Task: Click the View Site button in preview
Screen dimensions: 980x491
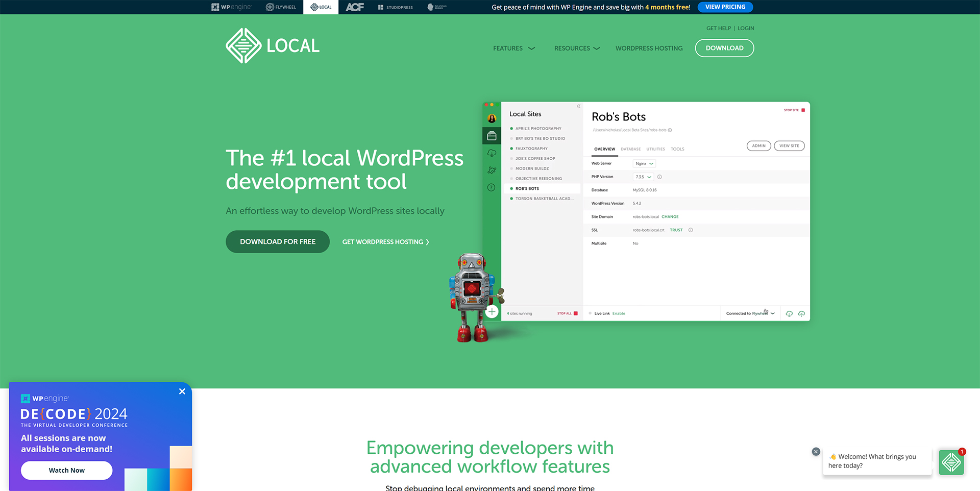Action: pyautogui.click(x=789, y=145)
